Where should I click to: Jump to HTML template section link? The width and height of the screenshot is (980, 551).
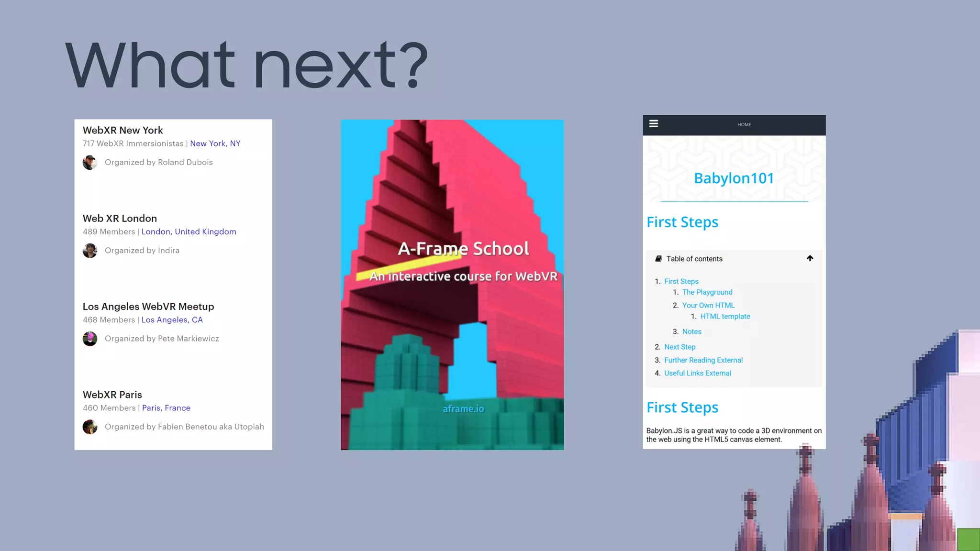point(725,317)
